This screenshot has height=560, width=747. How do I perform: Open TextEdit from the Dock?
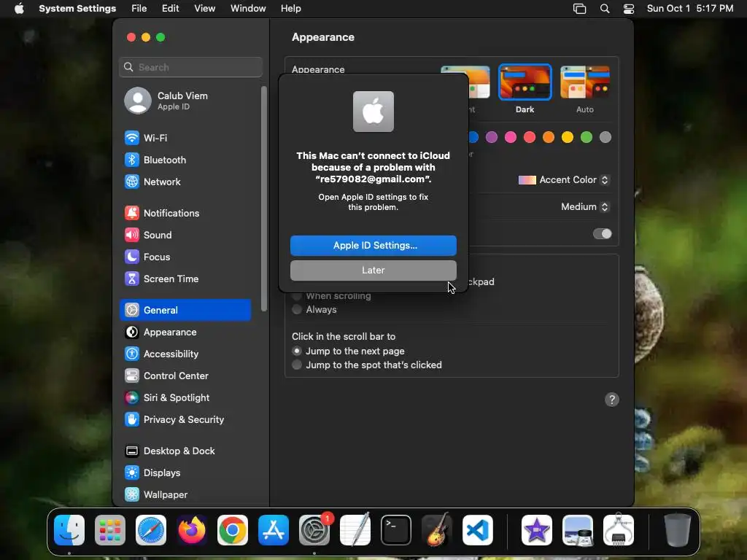[355, 530]
